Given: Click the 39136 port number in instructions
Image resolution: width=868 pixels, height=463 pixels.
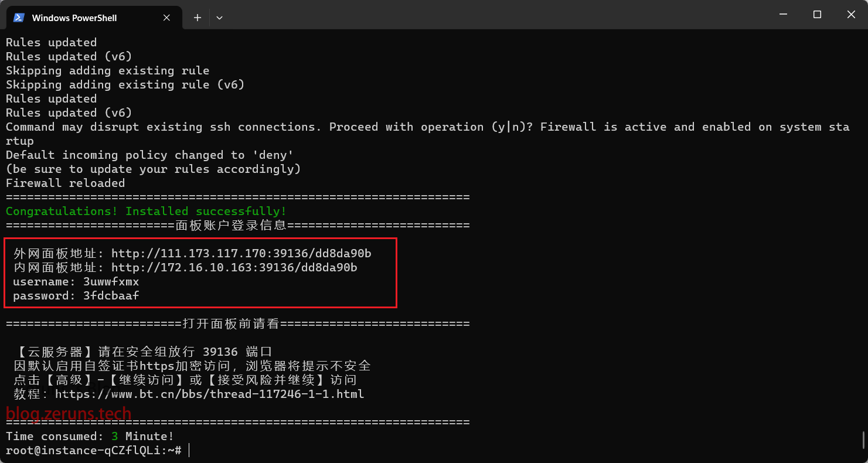Looking at the screenshot, I should [x=220, y=352].
